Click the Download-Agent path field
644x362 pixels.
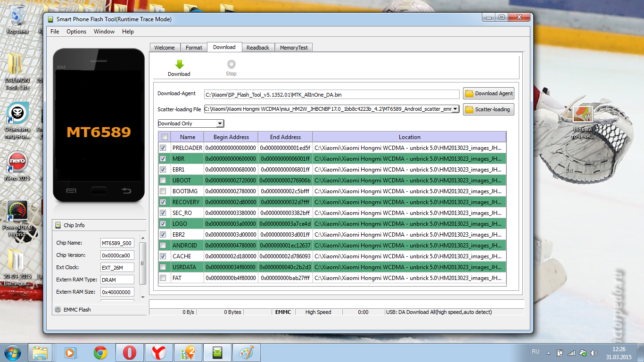tap(331, 94)
